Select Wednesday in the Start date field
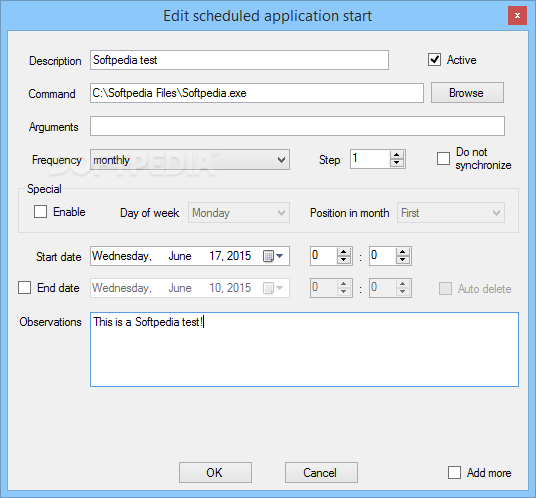Viewport: 536px width, 498px height. [122, 256]
